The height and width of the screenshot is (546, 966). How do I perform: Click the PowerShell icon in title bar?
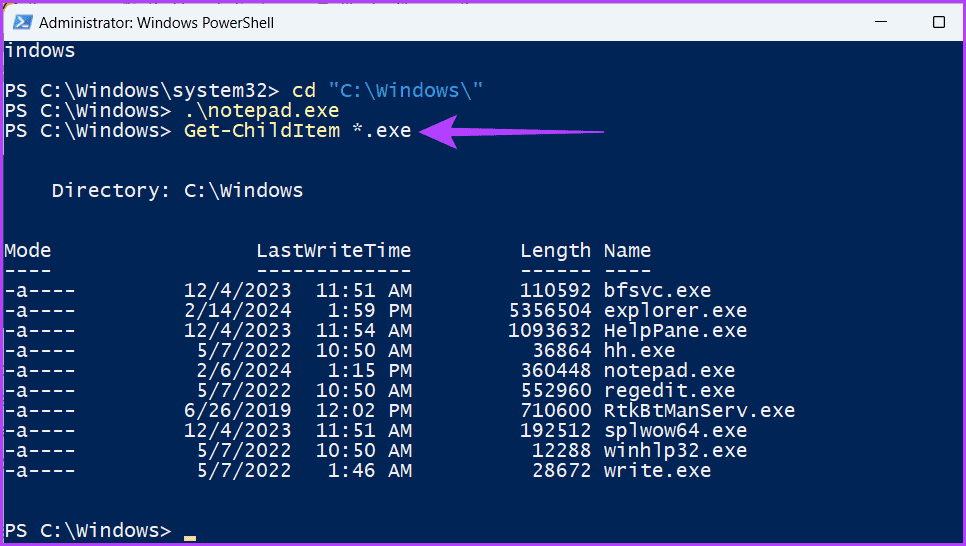(x=23, y=23)
